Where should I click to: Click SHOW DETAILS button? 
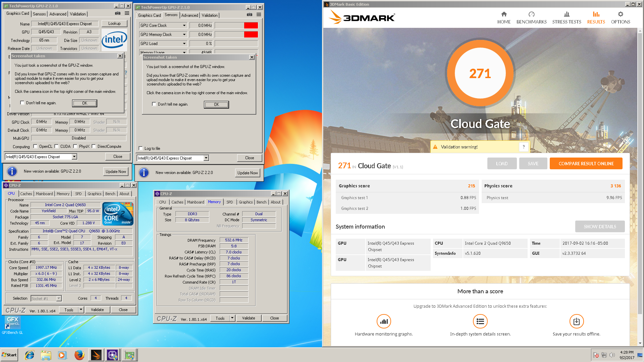pos(600,227)
